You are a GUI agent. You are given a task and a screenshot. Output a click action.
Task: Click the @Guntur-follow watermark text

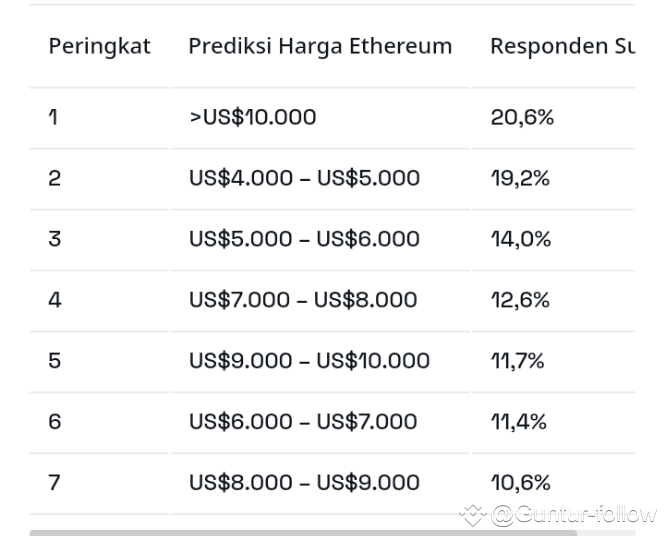tap(574, 515)
